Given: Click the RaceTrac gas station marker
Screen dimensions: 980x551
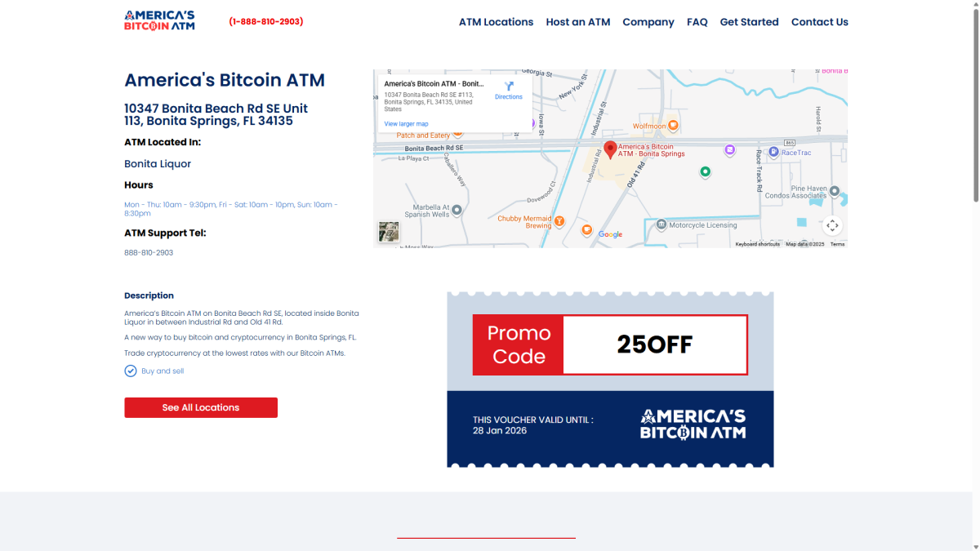Looking at the screenshot, I should (772, 152).
